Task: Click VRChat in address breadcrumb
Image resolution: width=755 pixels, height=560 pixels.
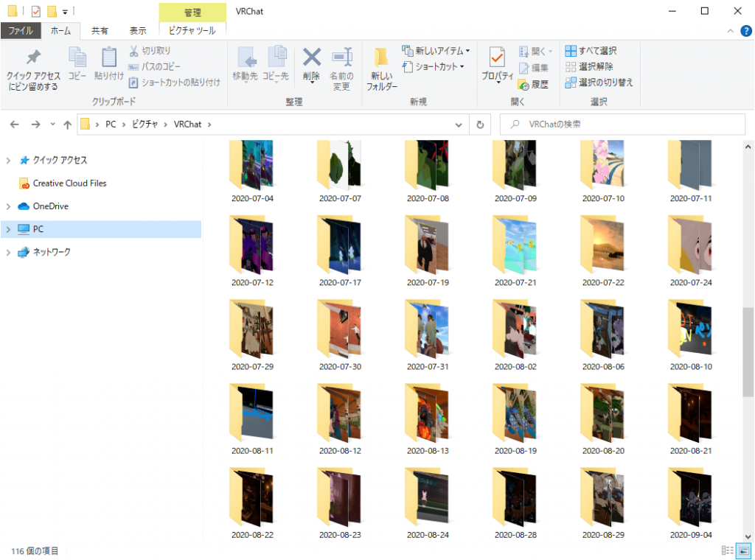Action: point(187,125)
